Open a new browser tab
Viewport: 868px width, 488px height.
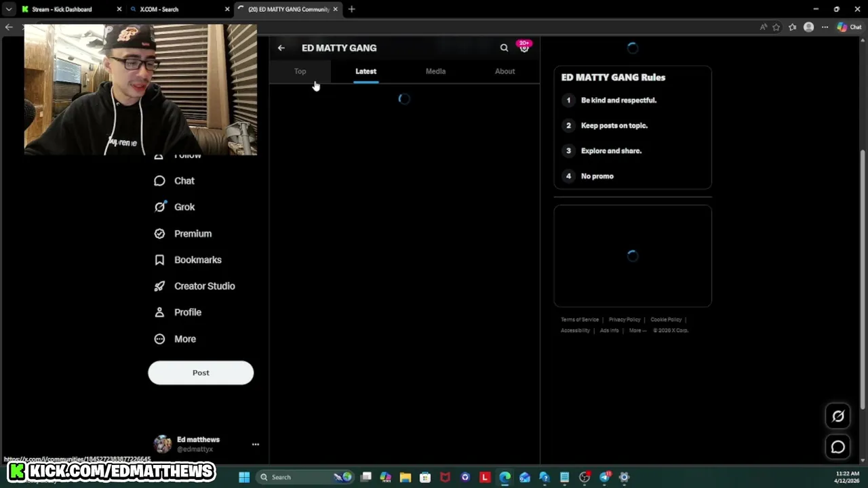coord(351,9)
